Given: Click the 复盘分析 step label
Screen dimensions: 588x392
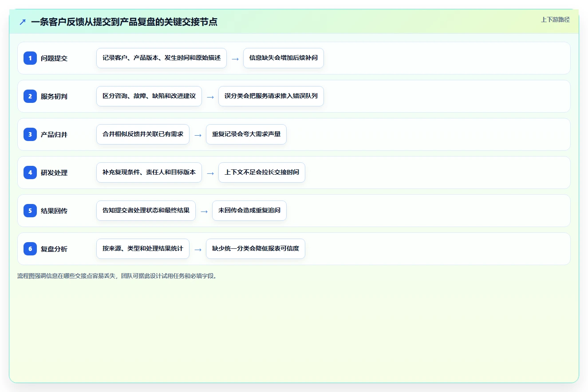Looking at the screenshot, I should coord(54,249).
